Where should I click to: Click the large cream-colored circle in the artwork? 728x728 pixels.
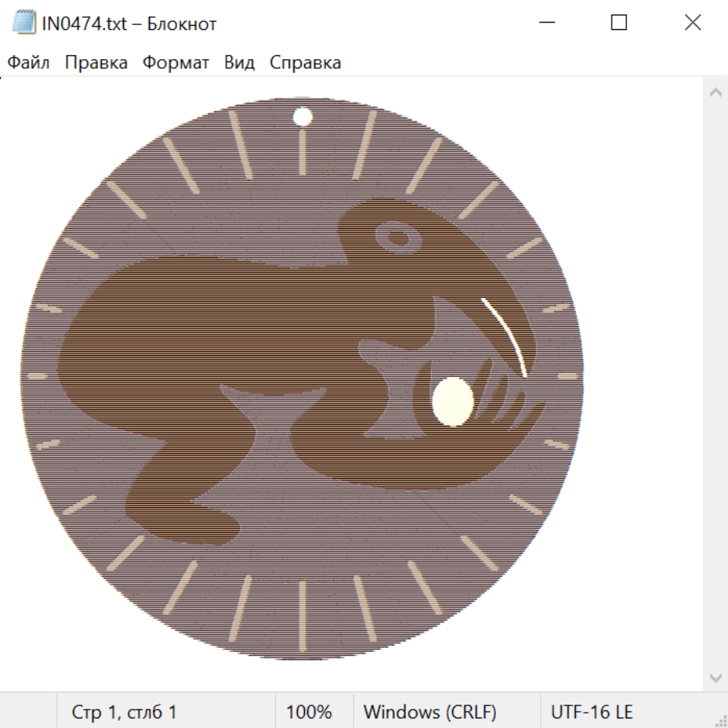pyautogui.click(x=452, y=401)
